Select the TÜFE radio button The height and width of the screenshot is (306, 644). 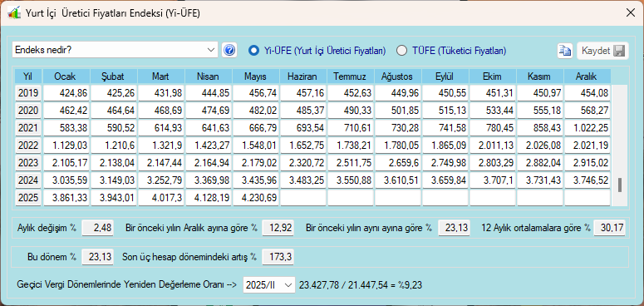click(401, 51)
